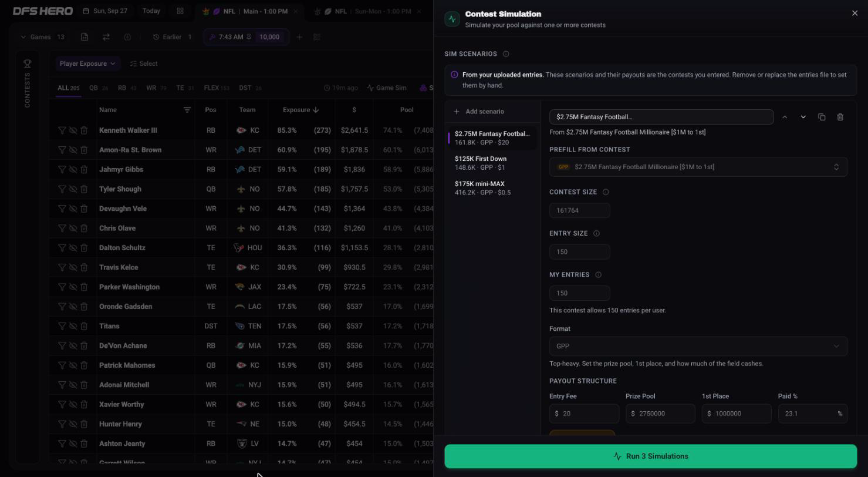Click the swap arrows icon in toolbar
Viewport: 868px width, 477px height.
coord(106,37)
